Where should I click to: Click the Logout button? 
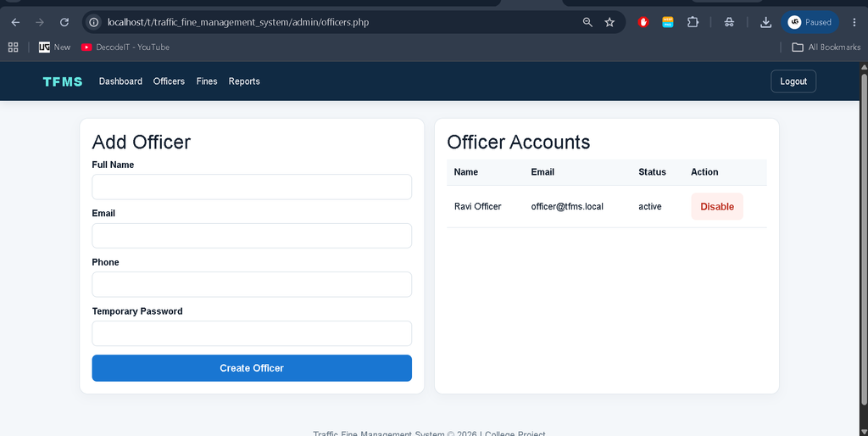pos(793,81)
